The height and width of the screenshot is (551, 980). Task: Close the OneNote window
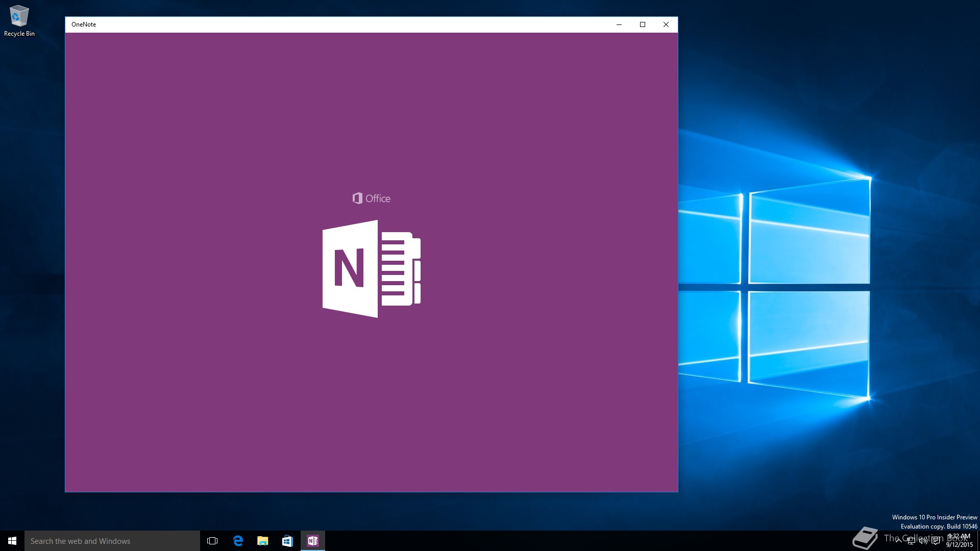pos(666,24)
